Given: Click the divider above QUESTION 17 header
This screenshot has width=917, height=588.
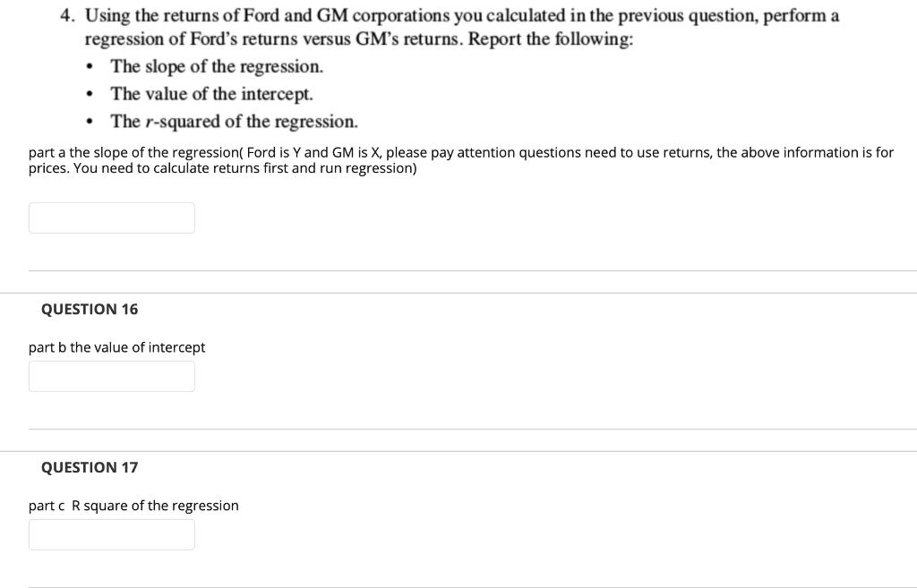Looking at the screenshot, I should (458, 447).
